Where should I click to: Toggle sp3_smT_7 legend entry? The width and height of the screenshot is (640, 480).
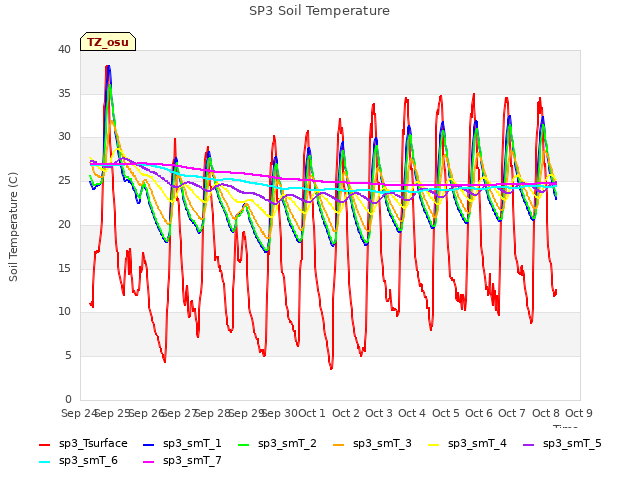coord(182,461)
